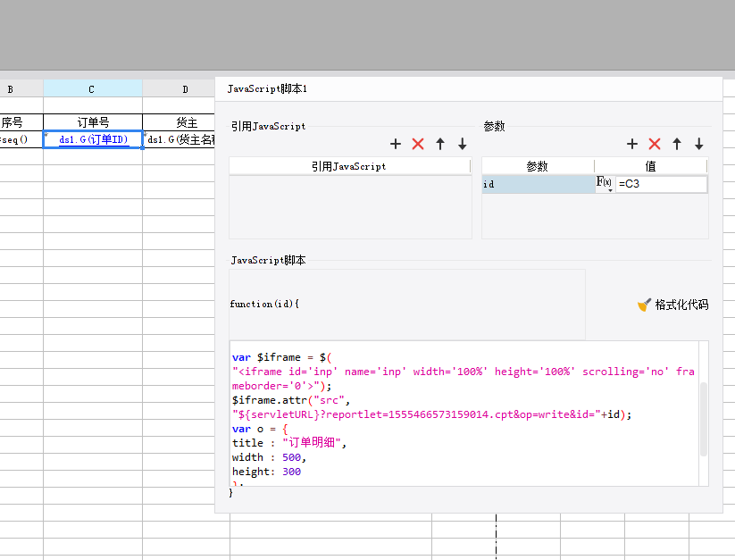Add a new parameter row
The width and height of the screenshot is (735, 560).
[632, 144]
